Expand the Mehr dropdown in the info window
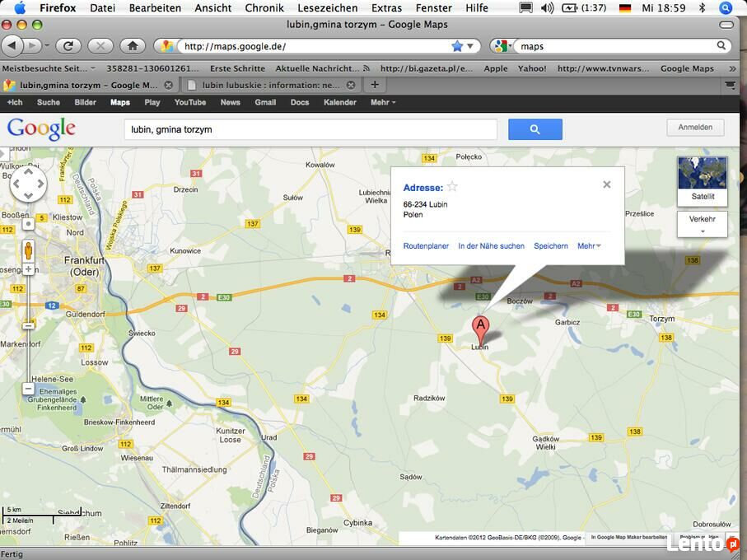Viewport: 747px width, 560px height. [x=590, y=246]
